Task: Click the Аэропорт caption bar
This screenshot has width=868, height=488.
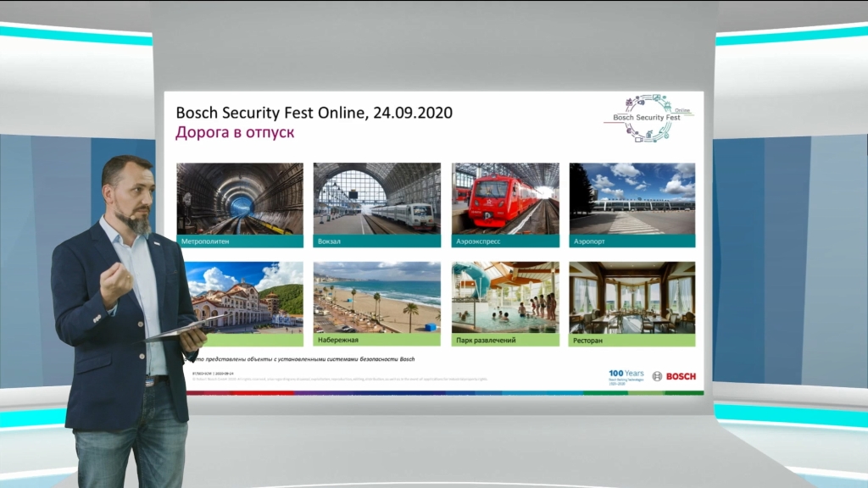Action: [x=632, y=241]
